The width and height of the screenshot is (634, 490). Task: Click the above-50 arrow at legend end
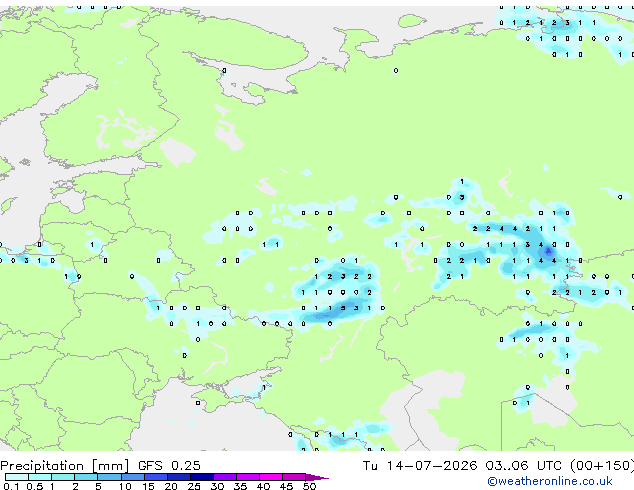(x=317, y=477)
